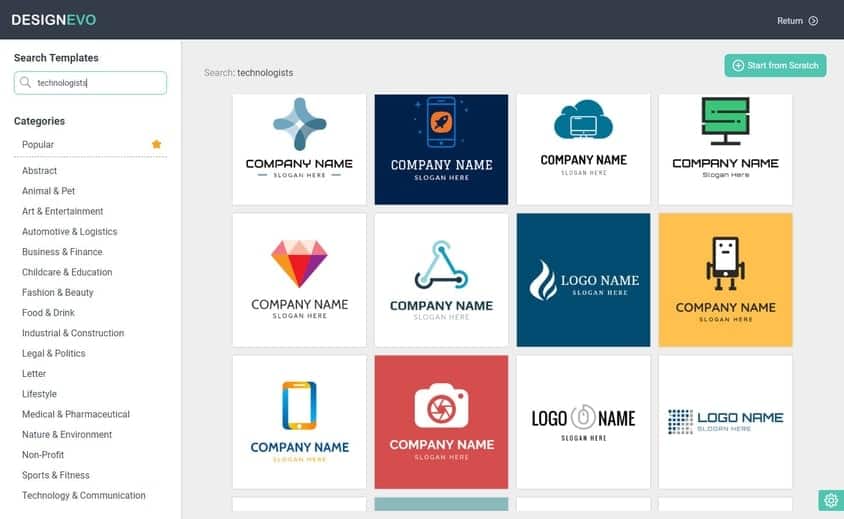Open the Legal & Politics category
This screenshot has width=844, height=519.
click(x=54, y=353)
